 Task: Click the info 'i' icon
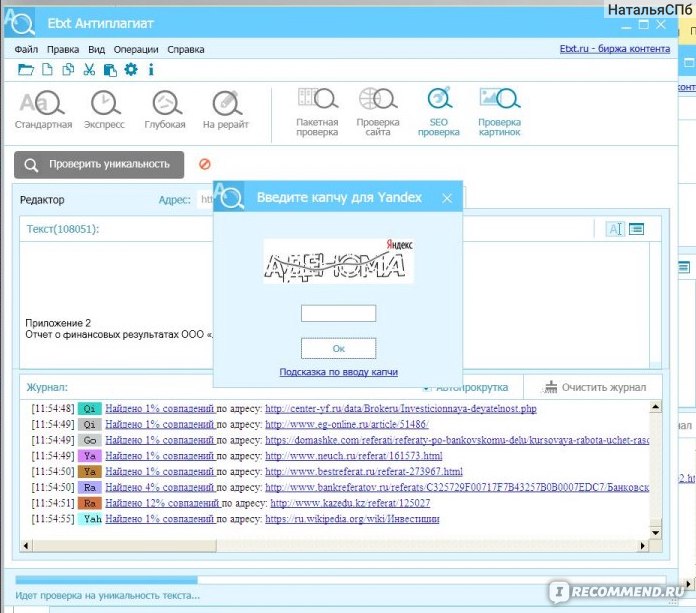[151, 70]
